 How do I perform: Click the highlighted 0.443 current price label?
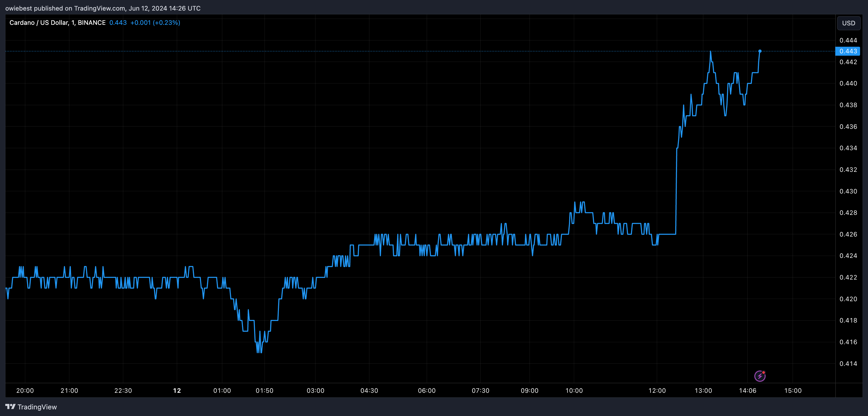[848, 51]
